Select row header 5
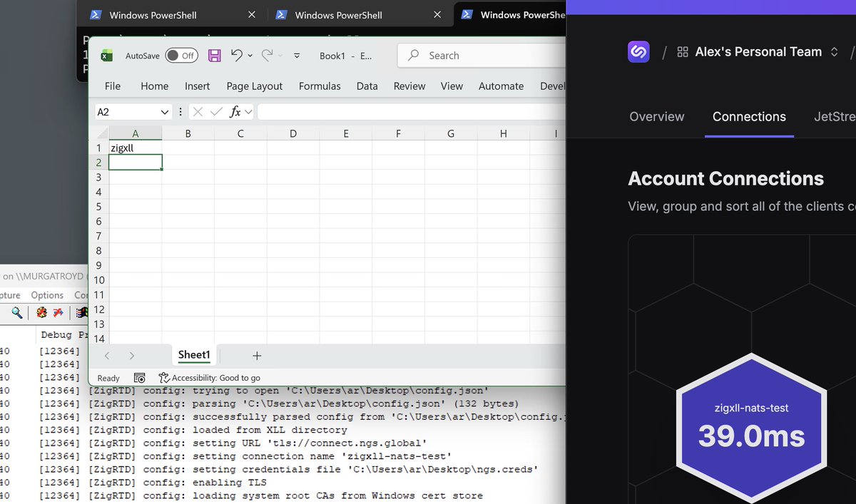The width and height of the screenshot is (856, 504). coord(99,207)
